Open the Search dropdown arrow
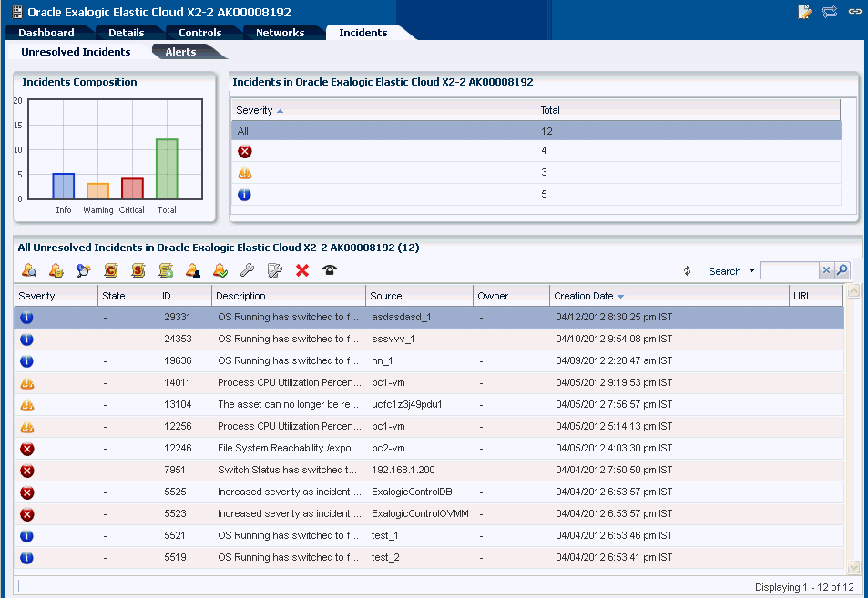868x598 pixels. [751, 271]
